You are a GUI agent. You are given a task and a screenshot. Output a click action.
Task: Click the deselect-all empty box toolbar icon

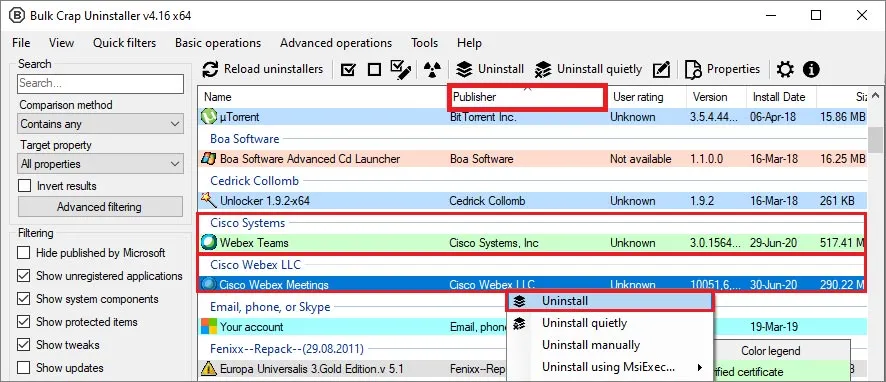tap(374, 70)
